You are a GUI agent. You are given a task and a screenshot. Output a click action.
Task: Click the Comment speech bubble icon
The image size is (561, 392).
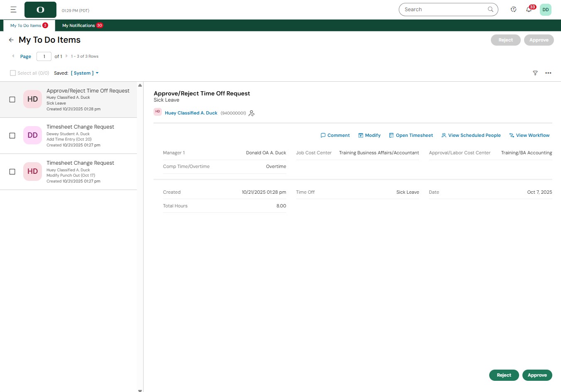tap(323, 135)
